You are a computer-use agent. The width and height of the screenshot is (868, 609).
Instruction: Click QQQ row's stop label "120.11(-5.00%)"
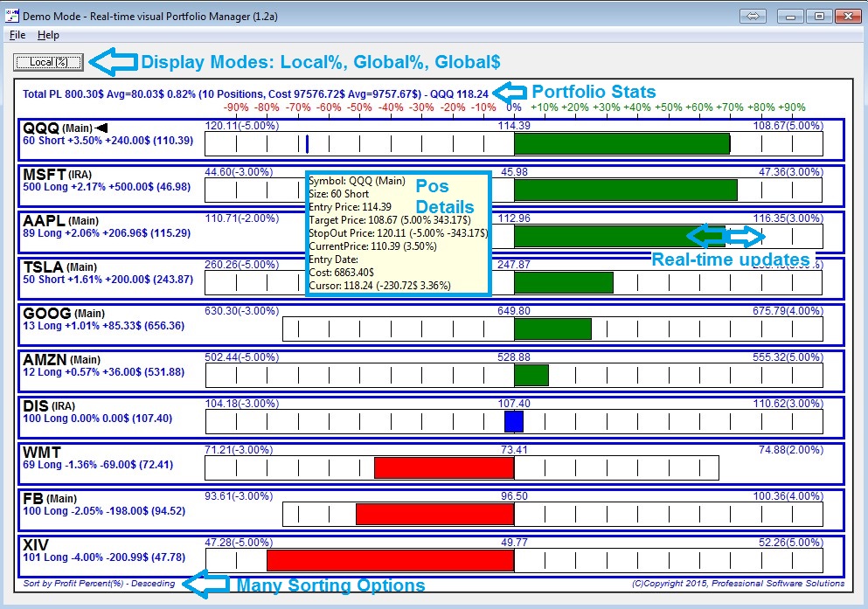coord(242,126)
